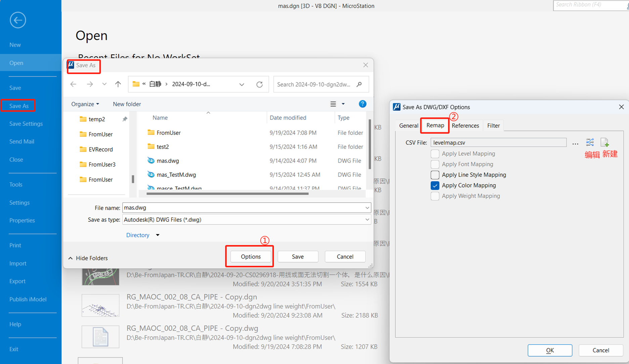Open the Save as type dropdown
The image size is (629, 364).
click(x=367, y=220)
